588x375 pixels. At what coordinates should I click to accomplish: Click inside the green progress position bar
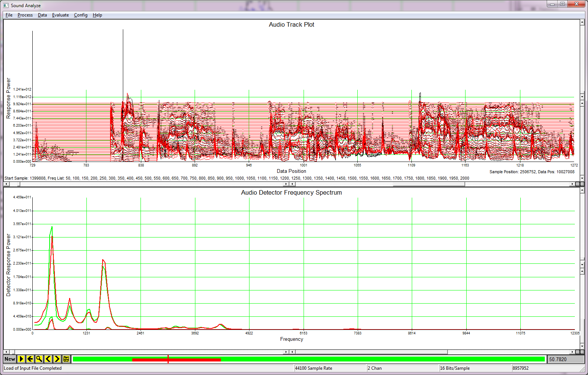point(338,359)
